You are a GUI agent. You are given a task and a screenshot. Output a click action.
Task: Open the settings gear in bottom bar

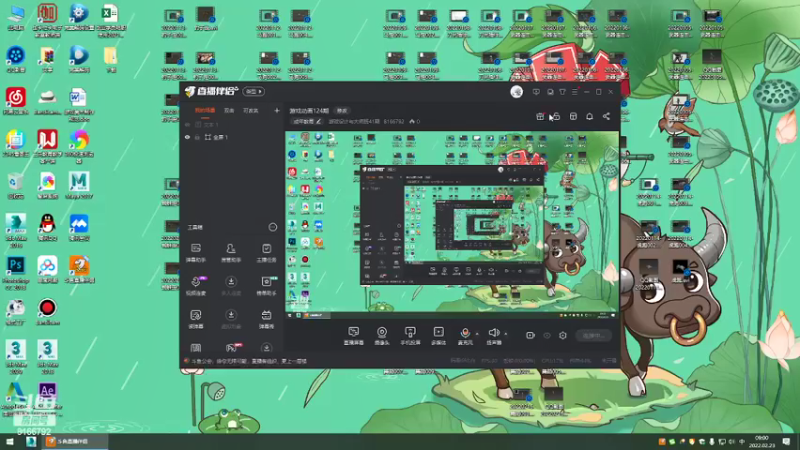click(563, 335)
